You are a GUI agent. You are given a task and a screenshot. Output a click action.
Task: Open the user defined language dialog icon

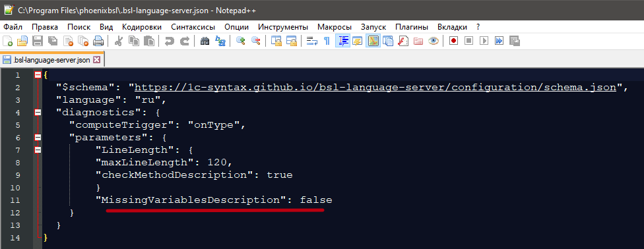pyautogui.click(x=358, y=41)
